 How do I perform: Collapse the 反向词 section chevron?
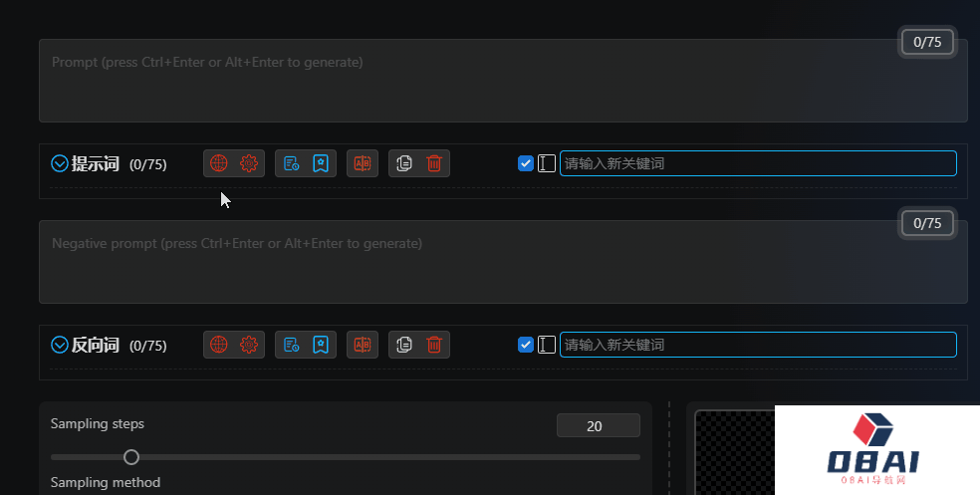click(x=60, y=345)
